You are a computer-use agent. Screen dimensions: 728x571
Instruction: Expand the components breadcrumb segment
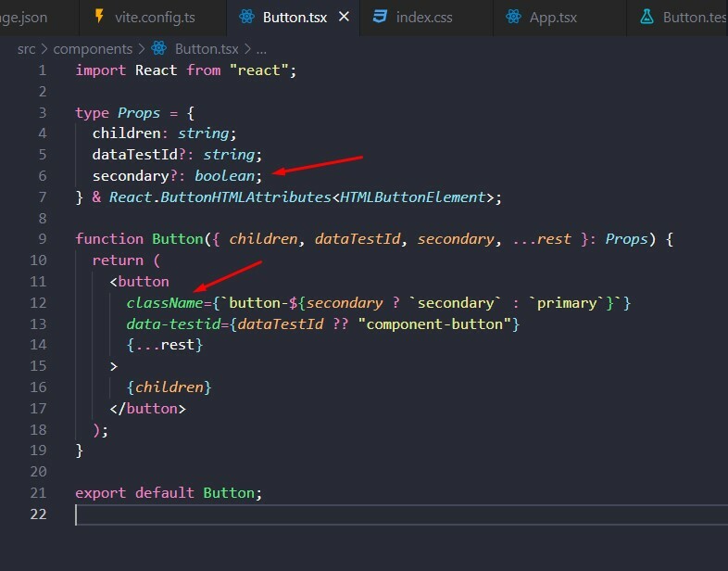point(93,48)
